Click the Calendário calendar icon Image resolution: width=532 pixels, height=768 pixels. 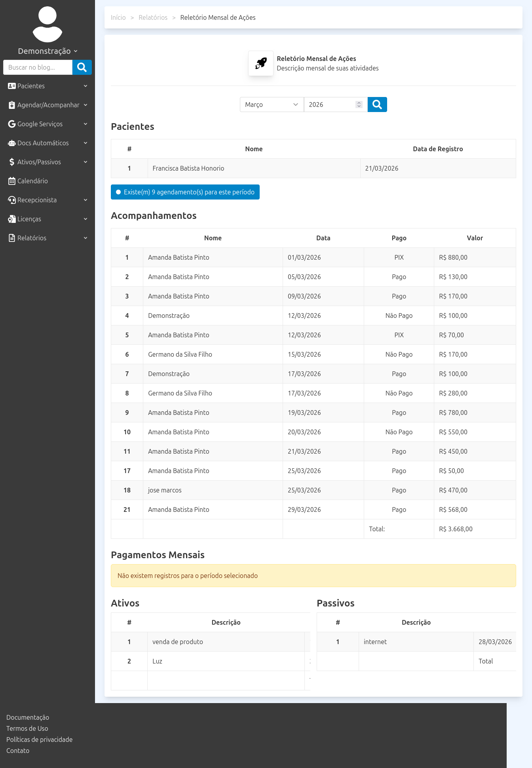[x=12, y=181]
